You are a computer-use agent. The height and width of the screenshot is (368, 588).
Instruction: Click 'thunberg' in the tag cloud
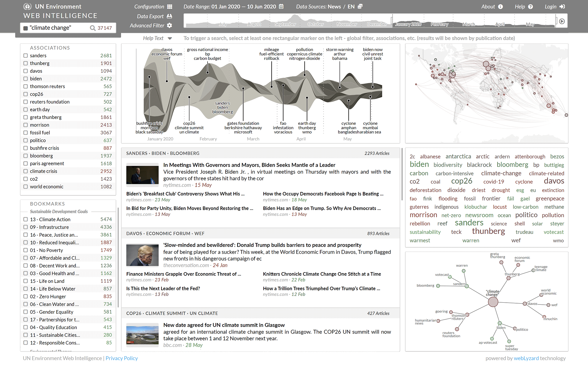coord(488,231)
